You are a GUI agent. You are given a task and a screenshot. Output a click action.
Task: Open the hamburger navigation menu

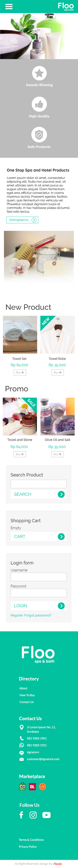click(9, 6)
